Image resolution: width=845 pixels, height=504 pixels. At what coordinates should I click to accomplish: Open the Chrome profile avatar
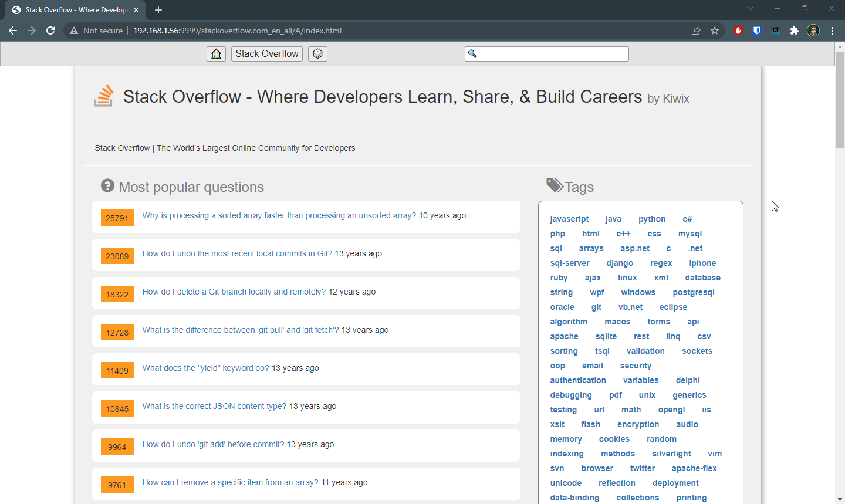tap(813, 31)
